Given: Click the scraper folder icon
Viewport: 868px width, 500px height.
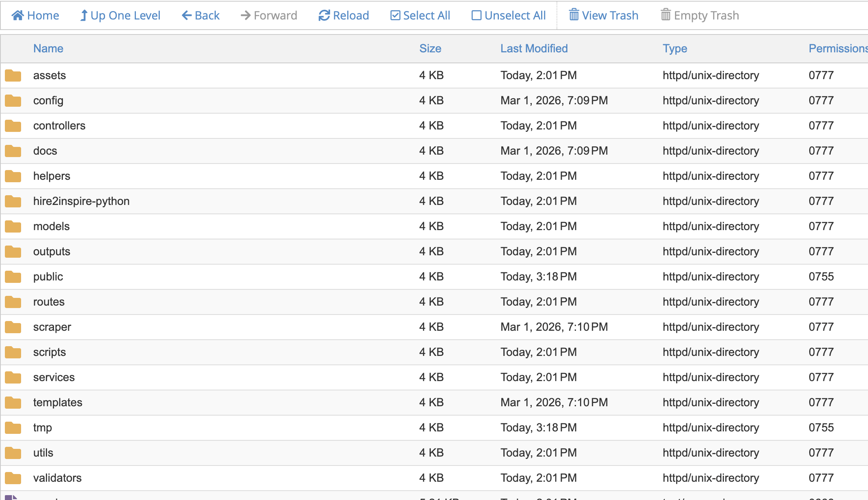Looking at the screenshot, I should 13,327.
